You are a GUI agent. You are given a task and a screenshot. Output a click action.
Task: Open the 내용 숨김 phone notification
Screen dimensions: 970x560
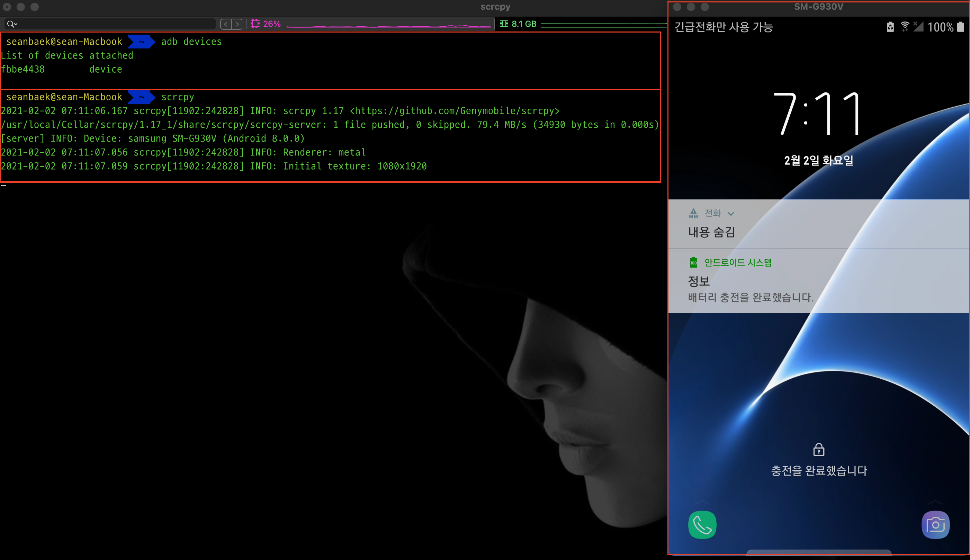(711, 232)
